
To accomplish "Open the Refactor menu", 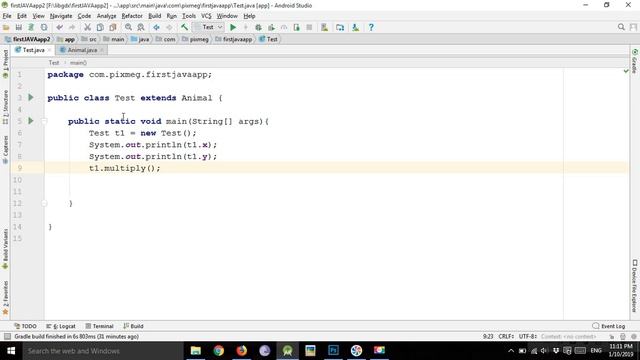I will click(132, 16).
